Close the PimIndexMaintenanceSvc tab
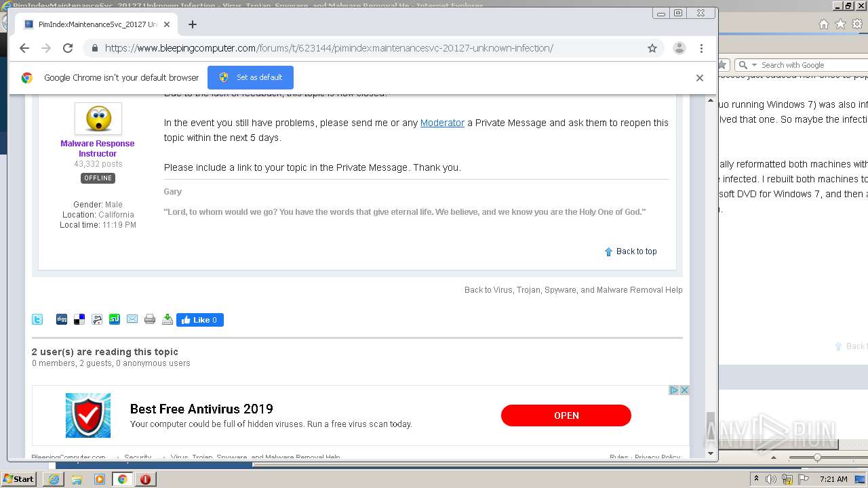The height and width of the screenshot is (488, 868). click(x=167, y=24)
